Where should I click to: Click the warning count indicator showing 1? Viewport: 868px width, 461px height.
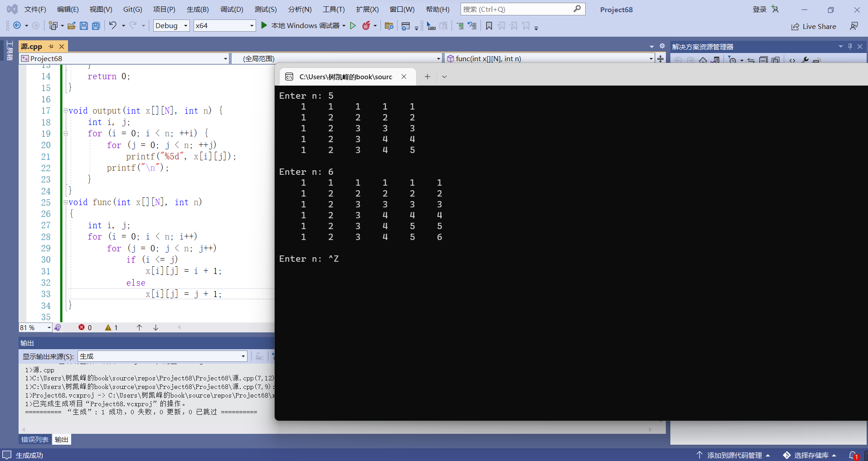[112, 327]
